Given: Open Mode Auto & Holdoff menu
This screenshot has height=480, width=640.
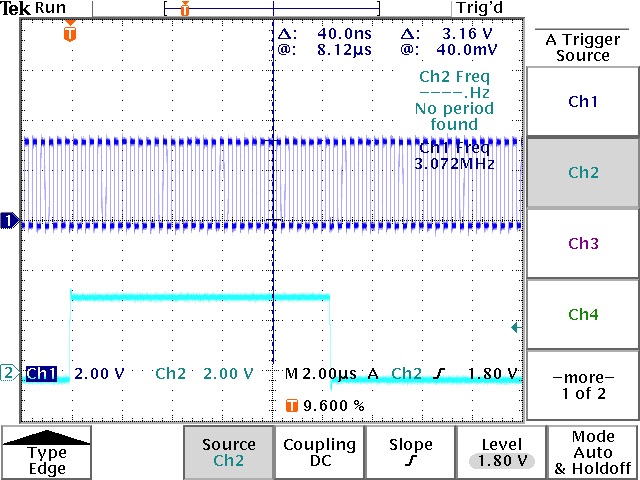Looking at the screenshot, I should 593,452.
